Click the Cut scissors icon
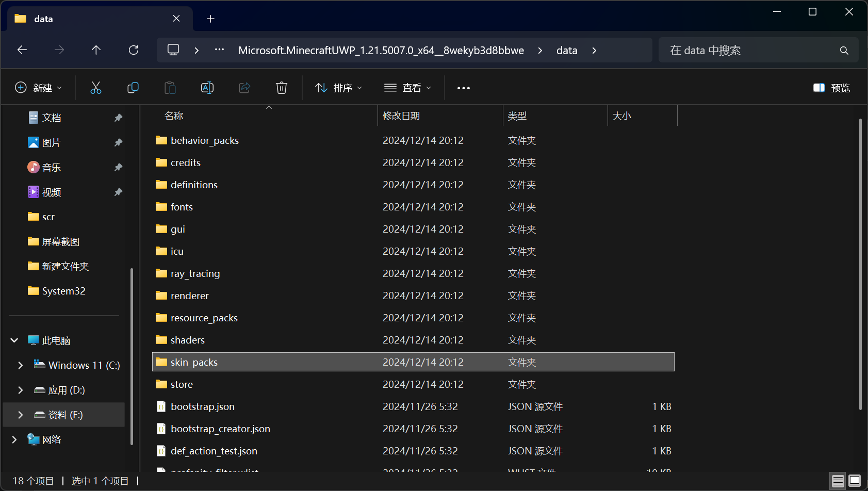 pyautogui.click(x=96, y=88)
